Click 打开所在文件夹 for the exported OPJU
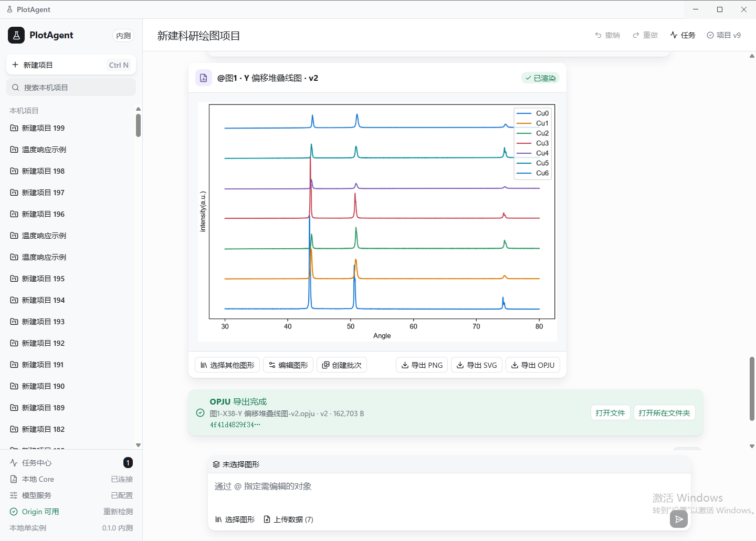 tap(664, 413)
